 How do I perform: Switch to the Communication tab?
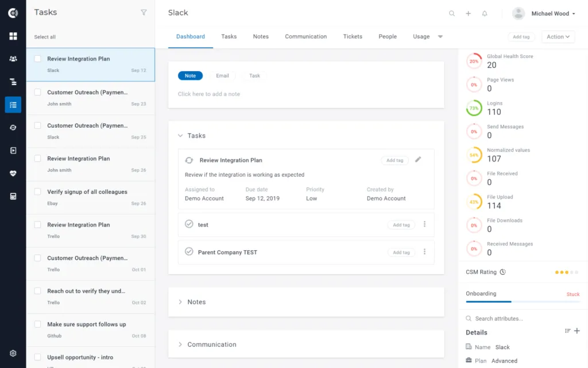pos(305,36)
